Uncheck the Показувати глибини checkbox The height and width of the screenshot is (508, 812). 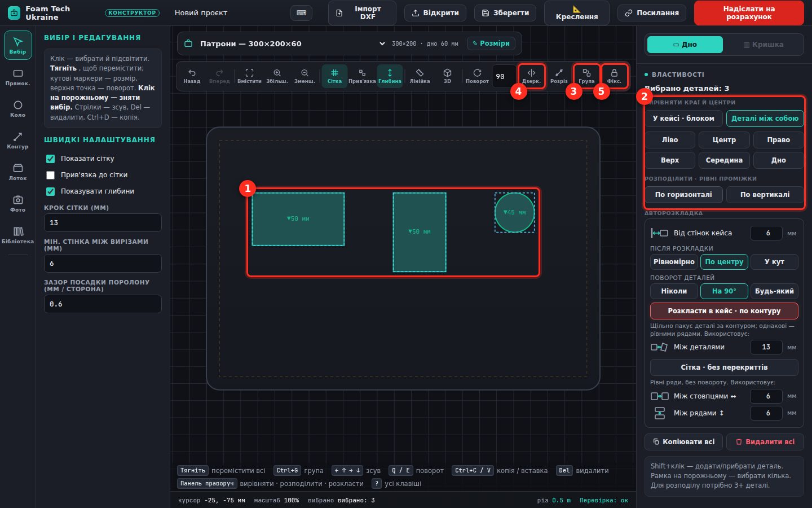(x=50, y=191)
